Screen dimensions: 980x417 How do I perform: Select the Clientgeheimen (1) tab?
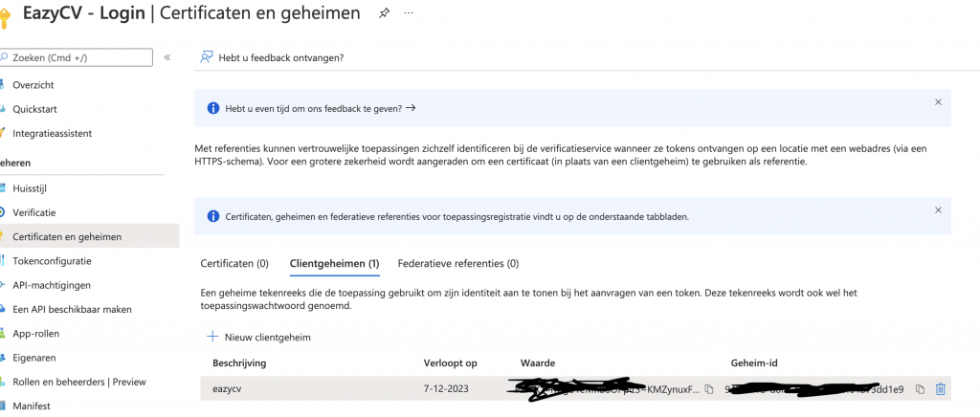(x=334, y=263)
